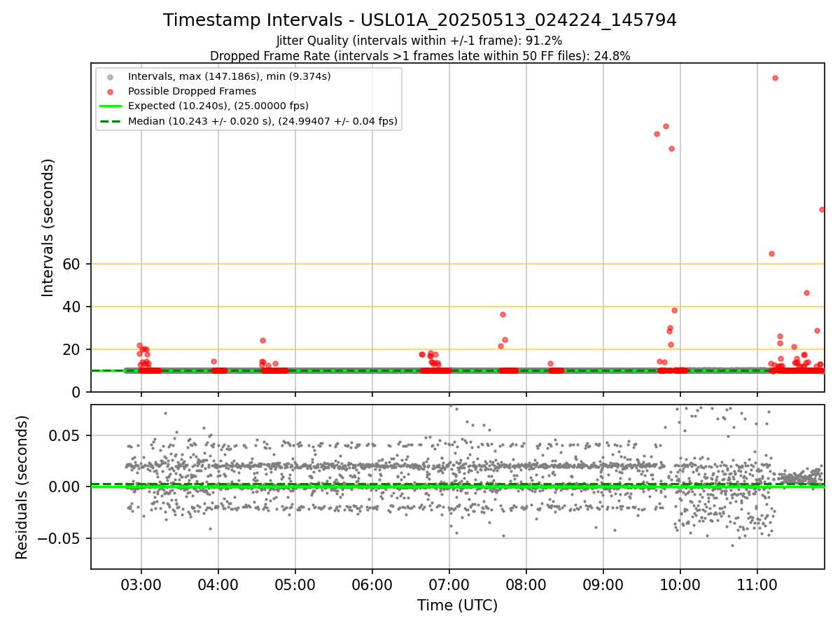The height and width of the screenshot is (630, 840).
Task: Click the red dropped-frames marker in legend
Action: pyautogui.click(x=110, y=91)
